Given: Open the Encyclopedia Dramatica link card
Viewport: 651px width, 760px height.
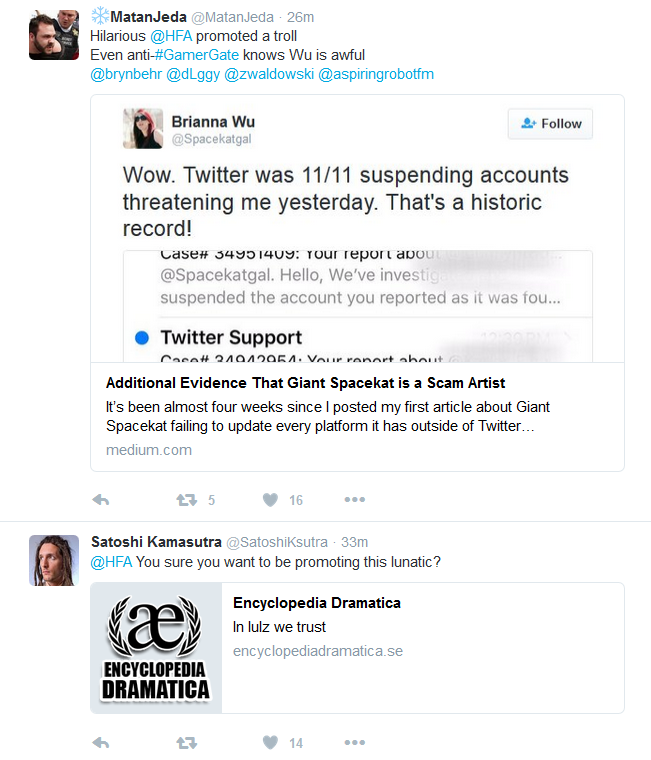Looking at the screenshot, I should click(x=357, y=648).
